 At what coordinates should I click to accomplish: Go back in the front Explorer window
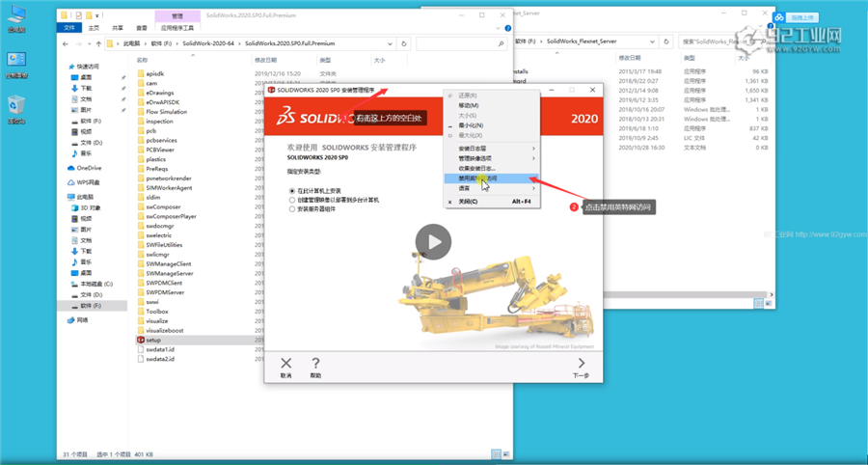pyautogui.click(x=66, y=43)
